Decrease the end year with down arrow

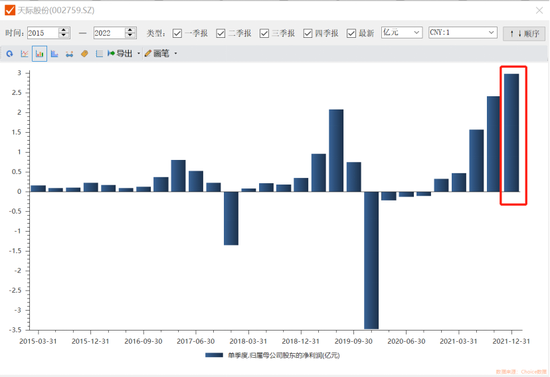point(130,36)
